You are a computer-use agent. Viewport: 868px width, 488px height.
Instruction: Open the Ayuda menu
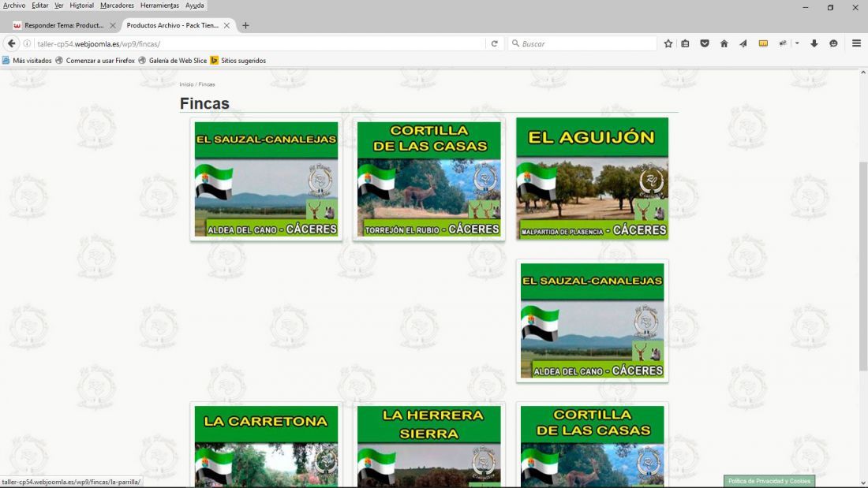click(194, 6)
